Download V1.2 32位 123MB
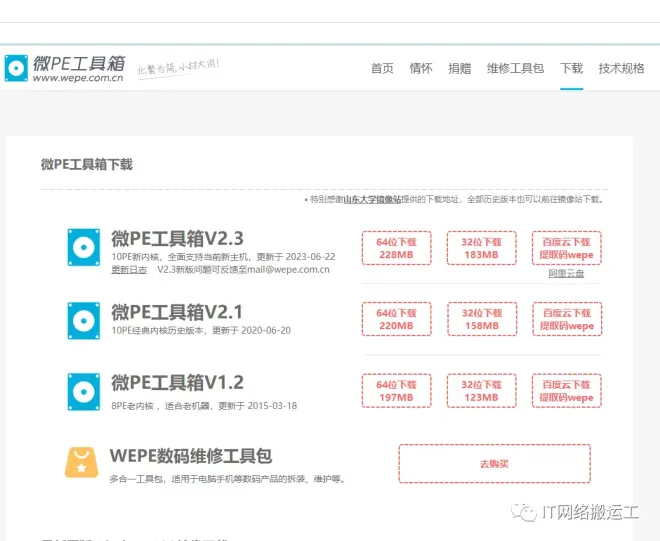The width and height of the screenshot is (660, 541). coord(482,391)
